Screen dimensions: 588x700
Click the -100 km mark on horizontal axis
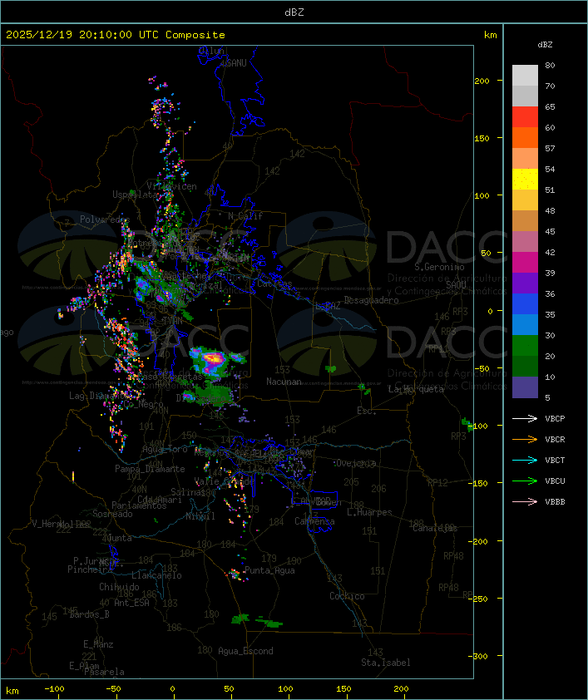tap(54, 689)
